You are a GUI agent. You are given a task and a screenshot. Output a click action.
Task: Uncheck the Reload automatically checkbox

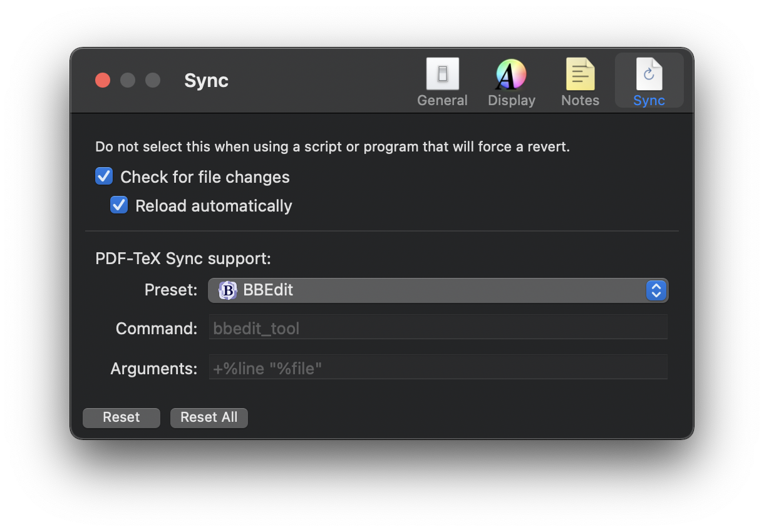coord(119,205)
